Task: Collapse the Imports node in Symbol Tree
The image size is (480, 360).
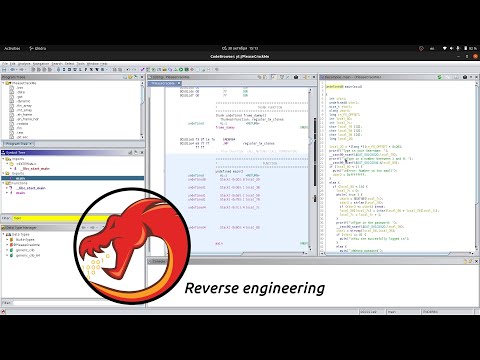Action: click(3, 159)
